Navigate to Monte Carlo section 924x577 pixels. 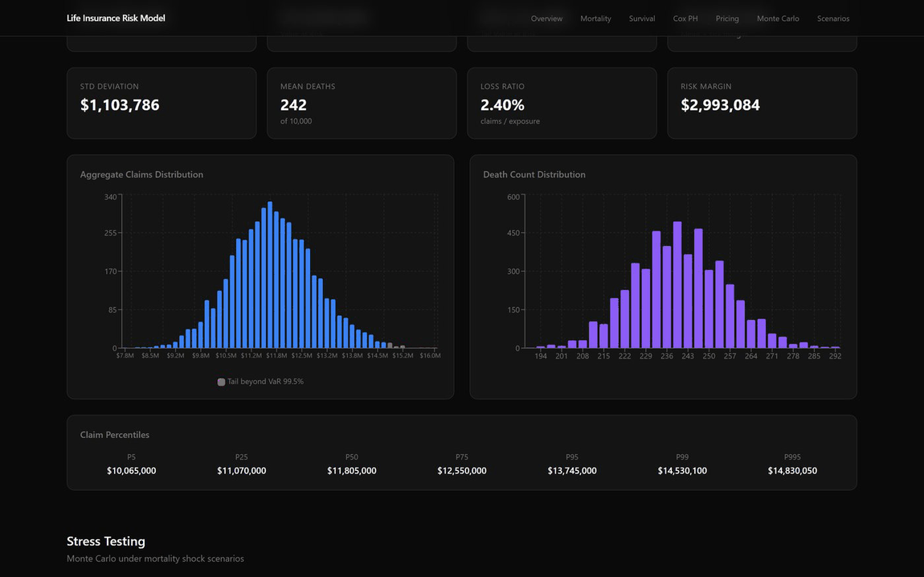[778, 18]
